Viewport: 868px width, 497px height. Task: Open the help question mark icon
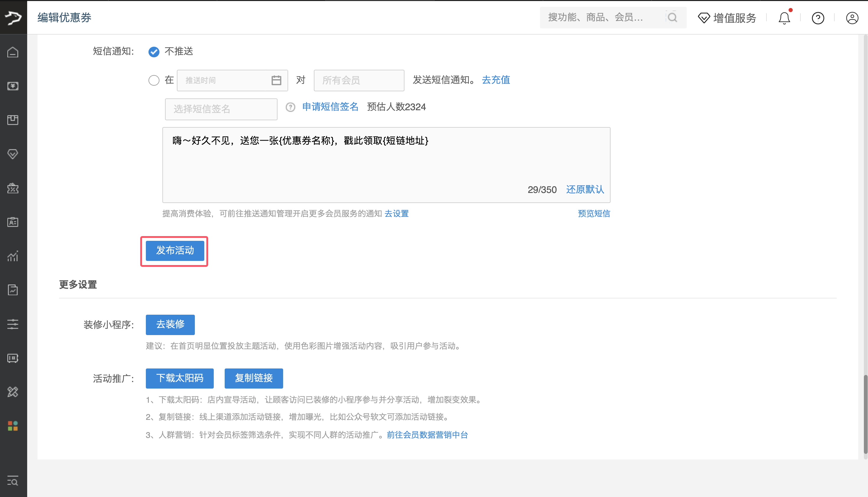click(818, 18)
